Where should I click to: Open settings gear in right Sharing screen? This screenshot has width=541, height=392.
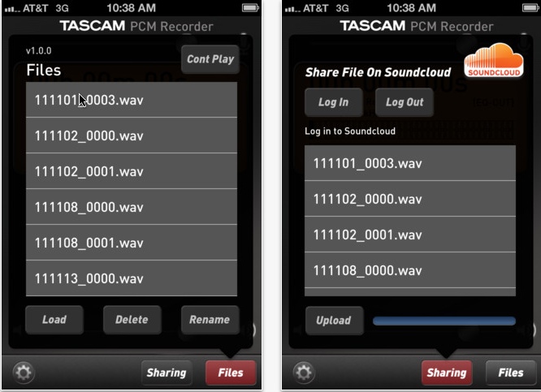304,373
